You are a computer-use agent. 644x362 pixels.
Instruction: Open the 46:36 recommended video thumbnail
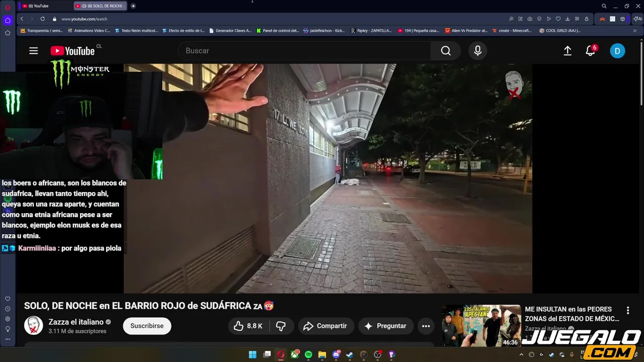coord(481,326)
